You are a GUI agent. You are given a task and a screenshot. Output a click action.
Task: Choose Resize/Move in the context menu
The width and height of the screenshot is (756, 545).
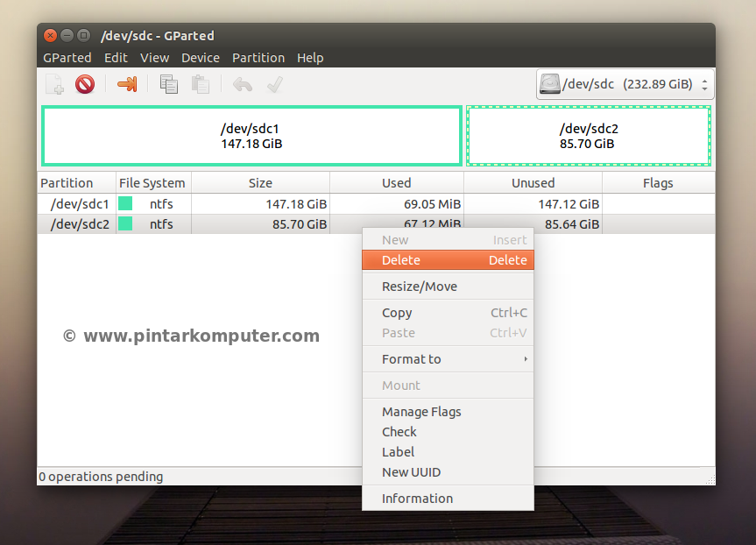(448, 287)
